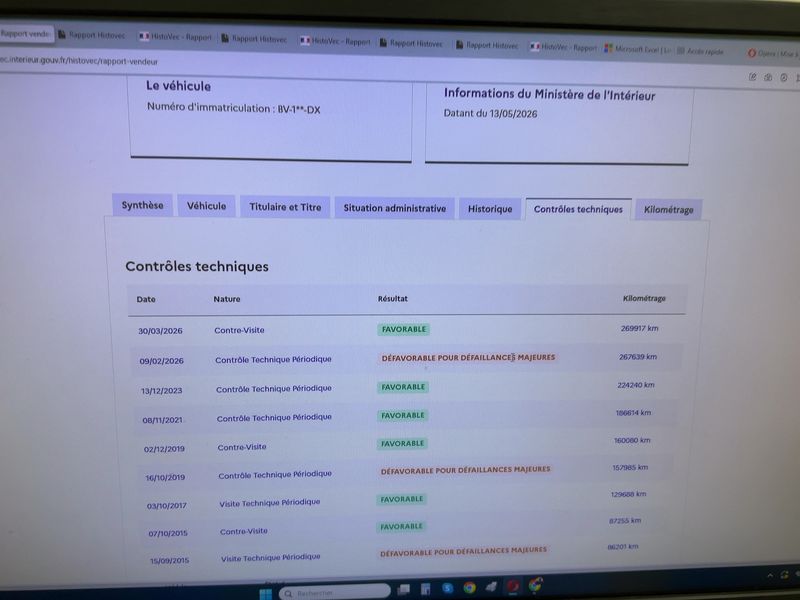Switch to the Opera browser tab at far right
The image size is (800, 600).
(x=772, y=53)
